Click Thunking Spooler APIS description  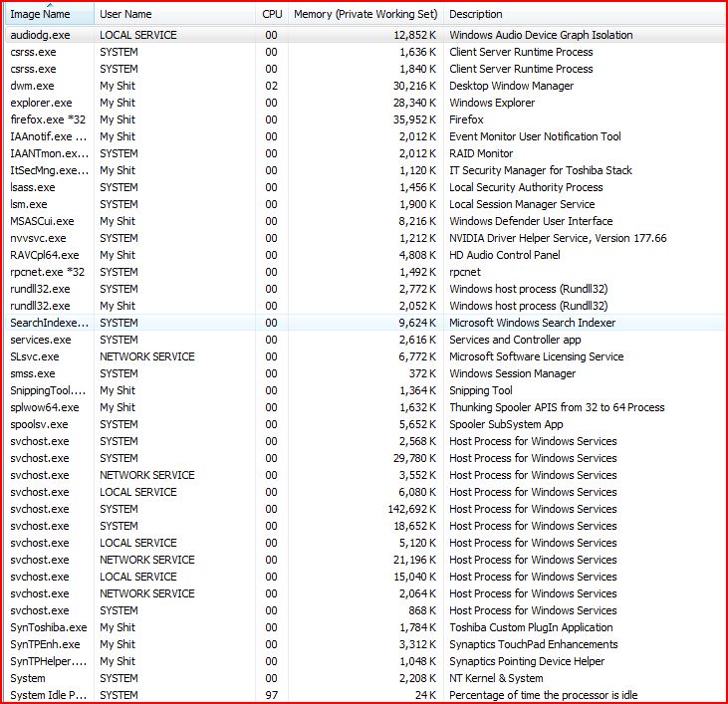point(557,407)
